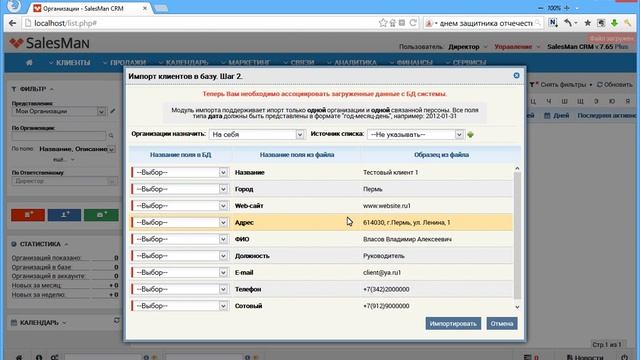This screenshot has width=640, height=360.
Task: Open the Выбор dropdown for Телефон row
Action: click(180, 289)
